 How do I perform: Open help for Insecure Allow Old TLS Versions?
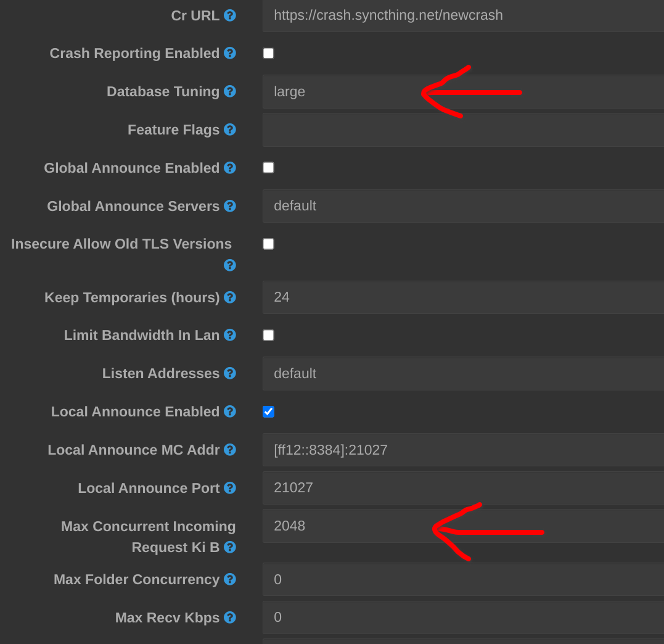(230, 265)
